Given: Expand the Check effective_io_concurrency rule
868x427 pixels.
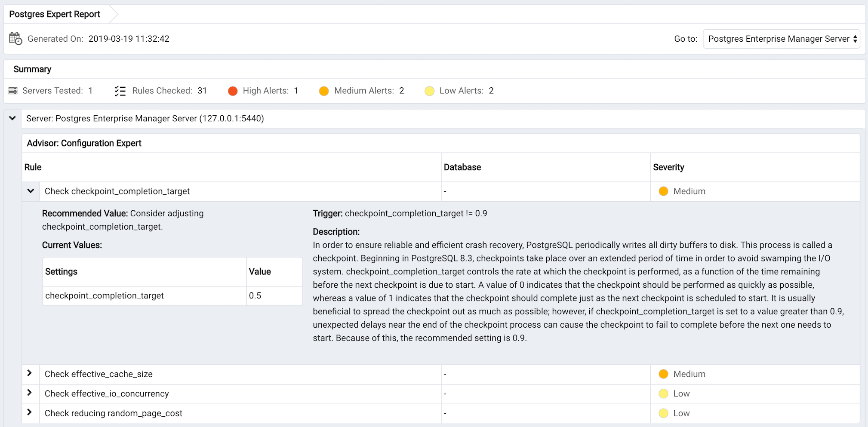Looking at the screenshot, I should pyautogui.click(x=29, y=393).
